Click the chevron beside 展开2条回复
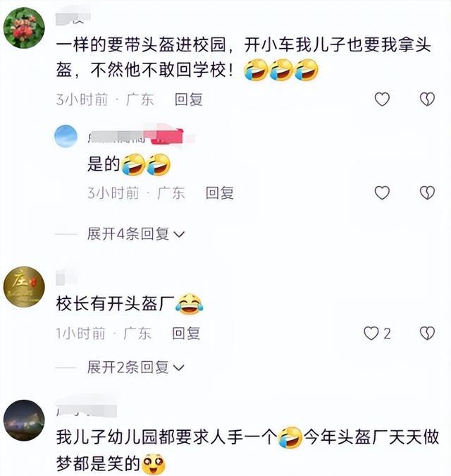 (x=179, y=368)
